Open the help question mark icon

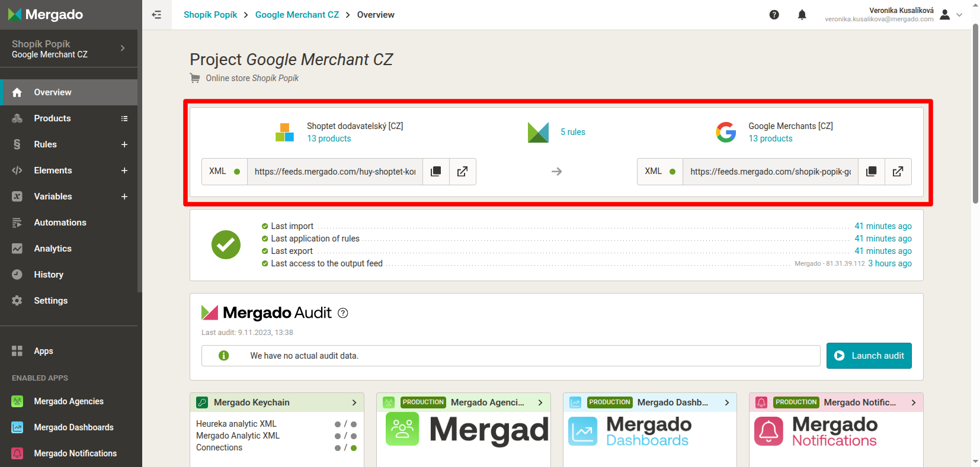(x=774, y=15)
